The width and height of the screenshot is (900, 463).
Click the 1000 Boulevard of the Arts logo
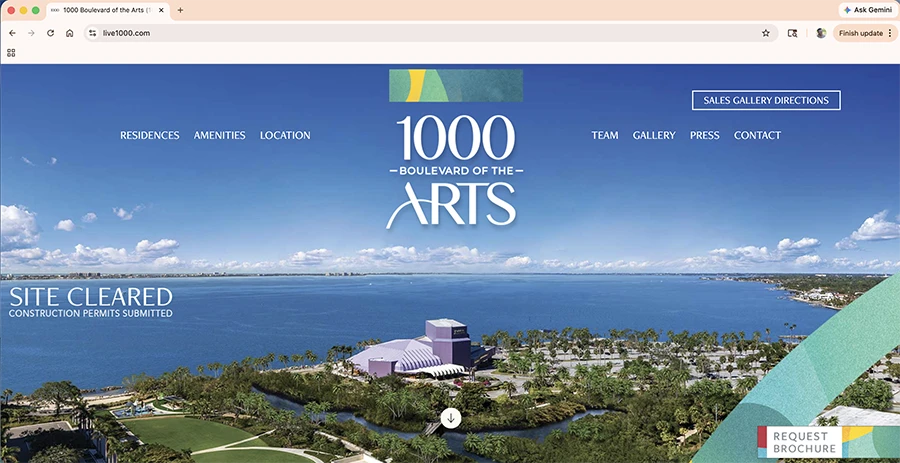(x=456, y=171)
